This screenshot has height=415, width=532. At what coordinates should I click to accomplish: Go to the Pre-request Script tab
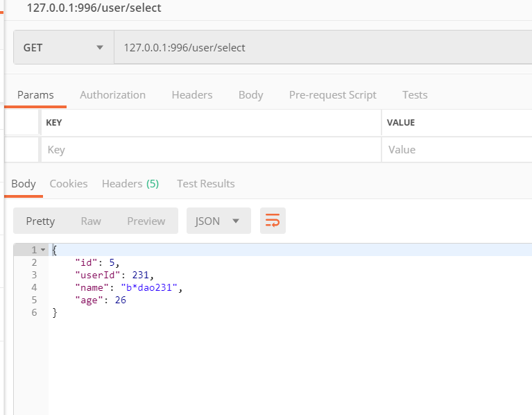pyautogui.click(x=332, y=95)
